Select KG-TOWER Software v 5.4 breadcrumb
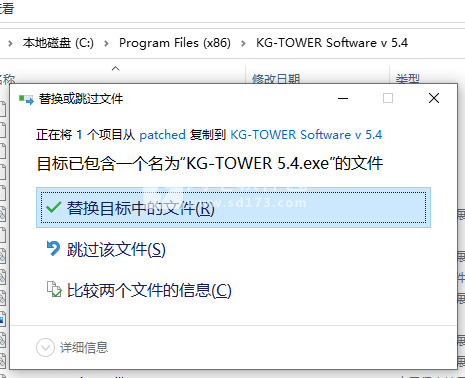The image size is (465, 378). pyautogui.click(x=332, y=43)
